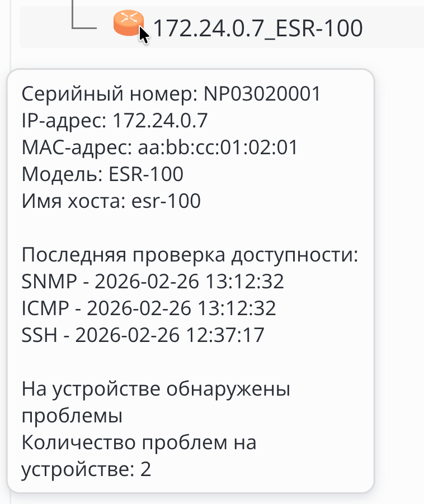Click the MAC address value aa:bb:cc:01:02:01
This screenshot has height=504, width=424.
(x=218, y=148)
